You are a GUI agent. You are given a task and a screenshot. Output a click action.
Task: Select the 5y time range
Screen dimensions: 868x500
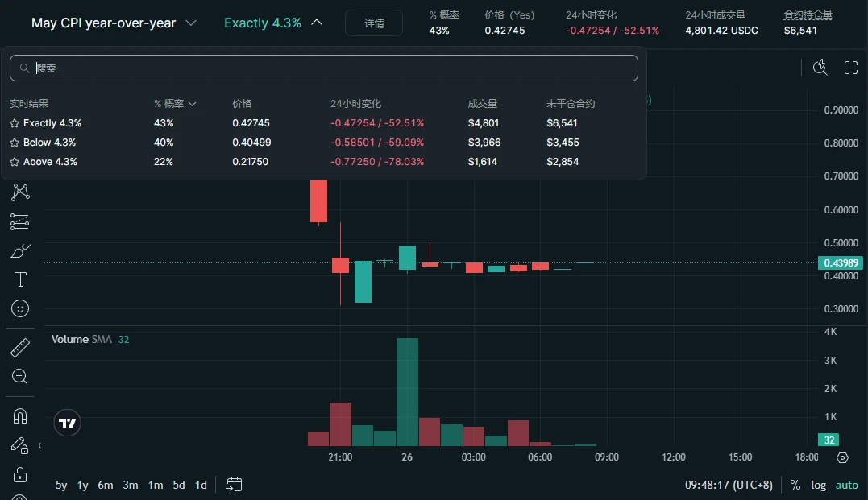61,485
